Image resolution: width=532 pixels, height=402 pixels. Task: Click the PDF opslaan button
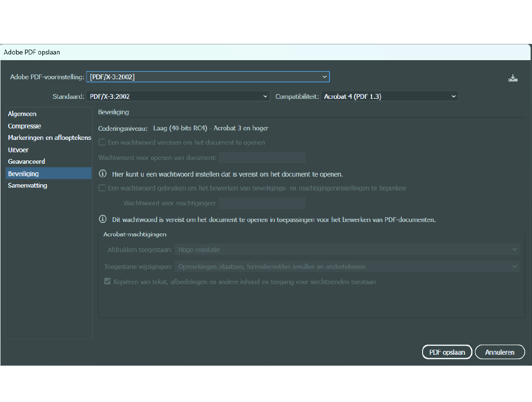447,352
